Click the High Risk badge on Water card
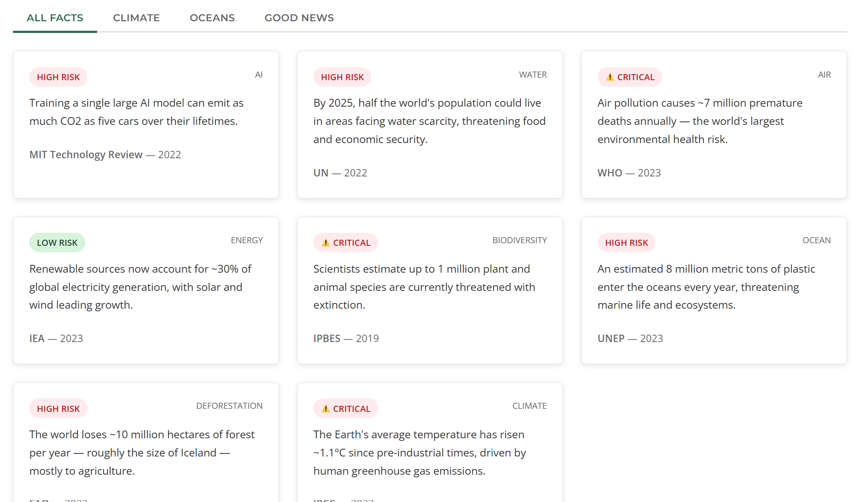The height and width of the screenshot is (502, 868). click(342, 77)
